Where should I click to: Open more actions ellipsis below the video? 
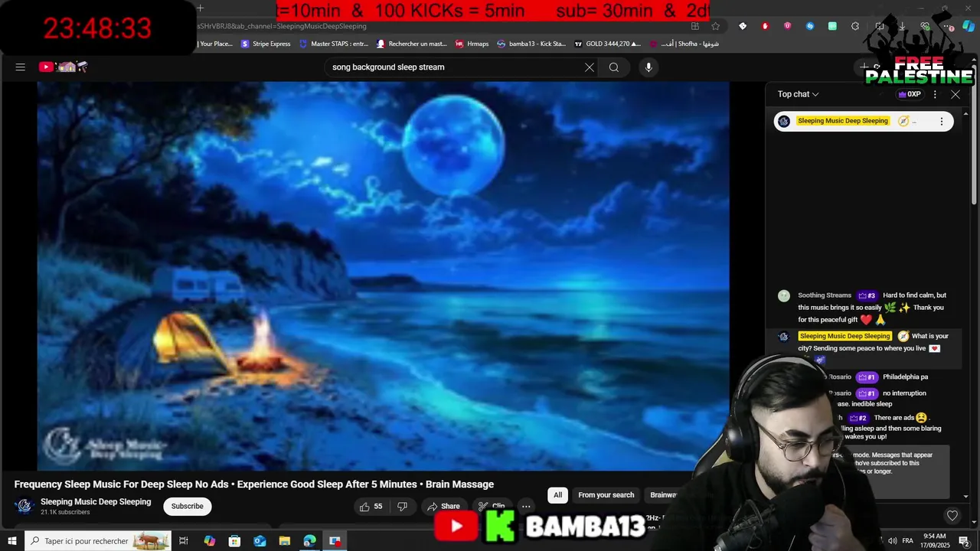526,507
